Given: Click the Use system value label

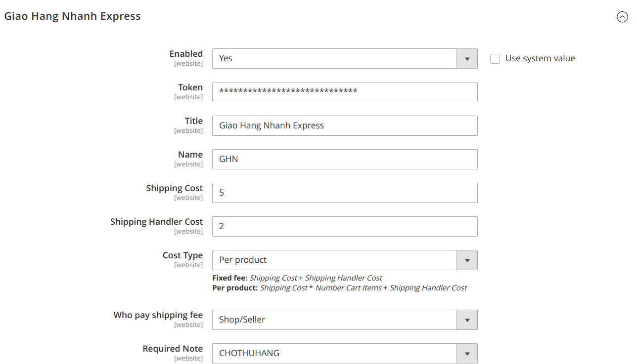Looking at the screenshot, I should [540, 58].
